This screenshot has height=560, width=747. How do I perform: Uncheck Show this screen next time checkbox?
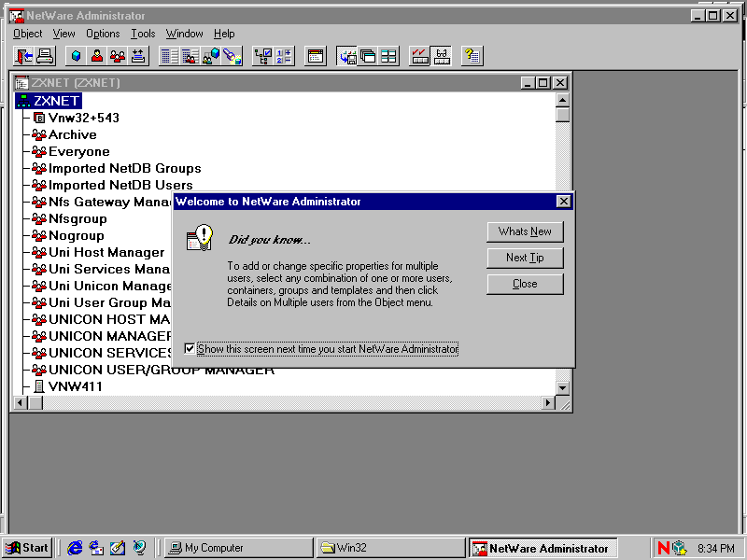(190, 348)
